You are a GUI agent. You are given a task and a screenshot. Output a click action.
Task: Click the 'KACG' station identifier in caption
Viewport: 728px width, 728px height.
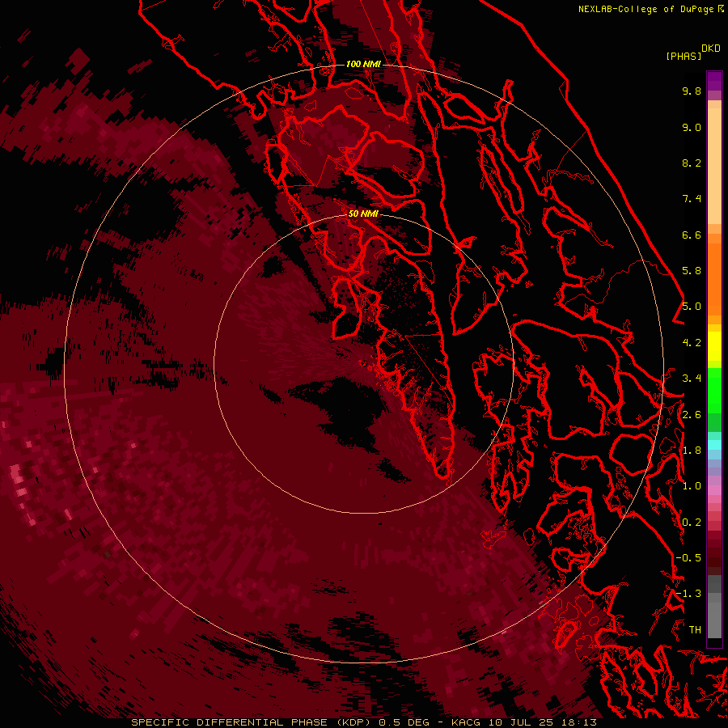click(x=466, y=722)
